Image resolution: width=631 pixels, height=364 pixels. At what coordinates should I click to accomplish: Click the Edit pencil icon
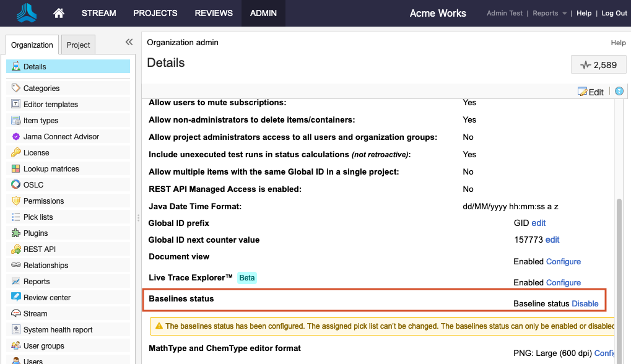(582, 92)
